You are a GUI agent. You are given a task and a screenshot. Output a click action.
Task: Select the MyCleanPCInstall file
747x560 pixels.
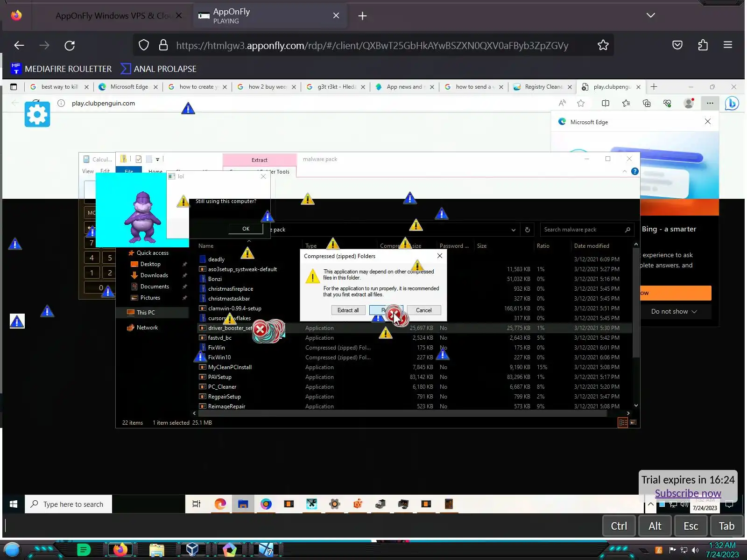[x=230, y=367]
